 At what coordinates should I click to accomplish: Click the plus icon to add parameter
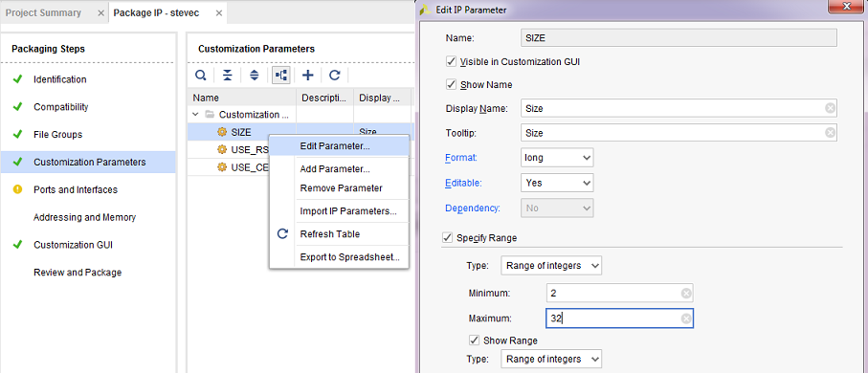(x=308, y=76)
